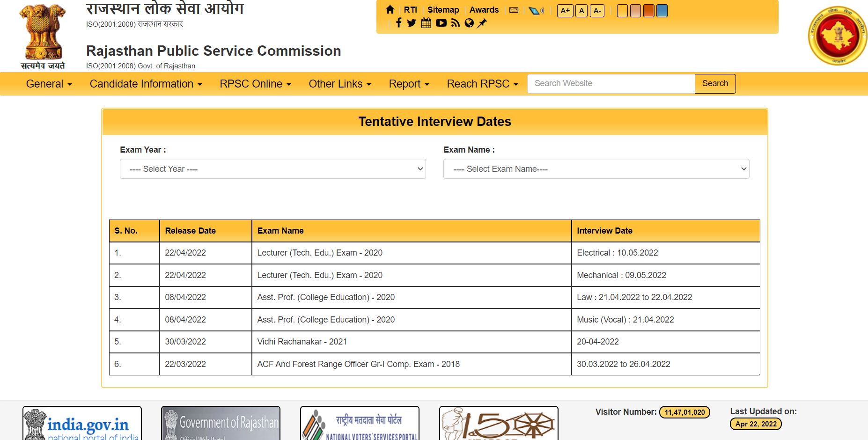Click the visitor number 11,47,01,020 badge
Screen dimensions: 868x440
pyautogui.click(x=684, y=412)
